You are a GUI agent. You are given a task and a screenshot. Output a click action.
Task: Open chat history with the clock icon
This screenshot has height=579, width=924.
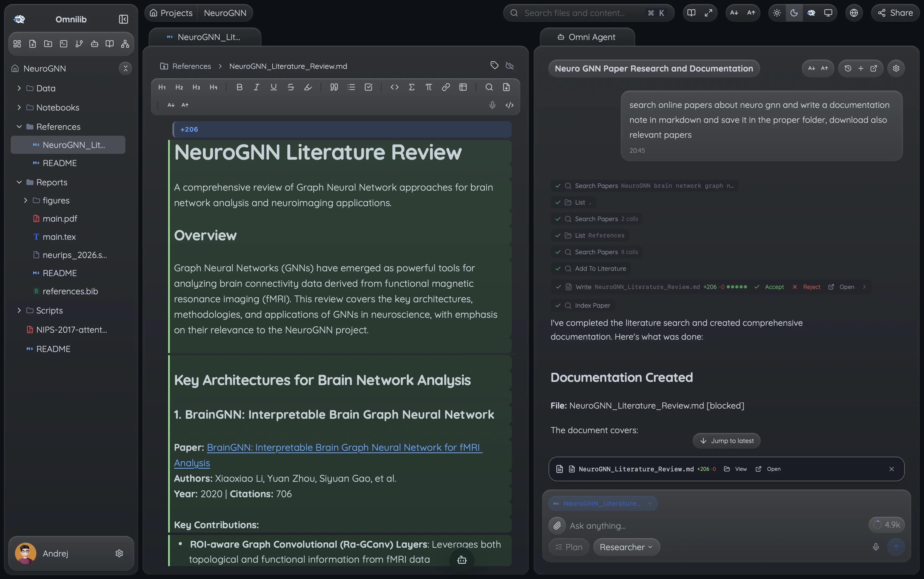click(x=848, y=69)
